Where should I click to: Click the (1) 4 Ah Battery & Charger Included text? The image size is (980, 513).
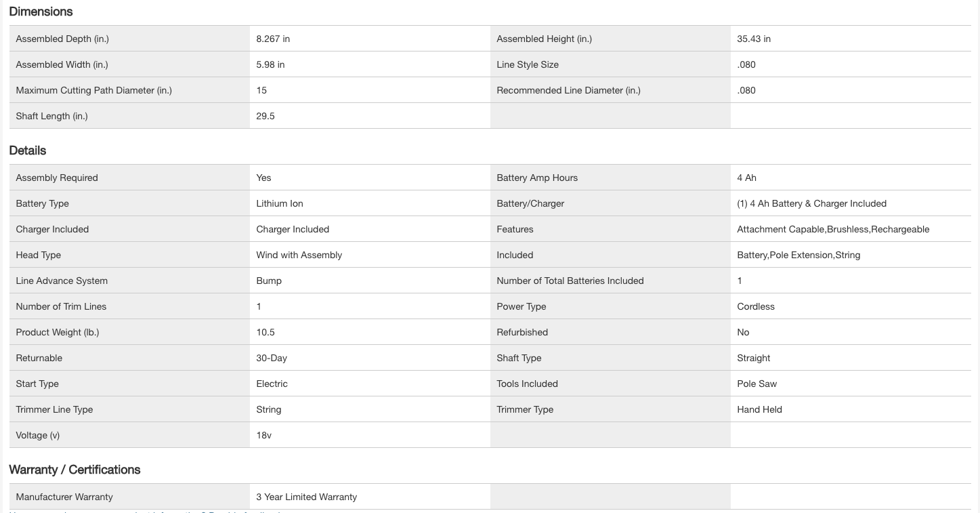[x=811, y=204]
